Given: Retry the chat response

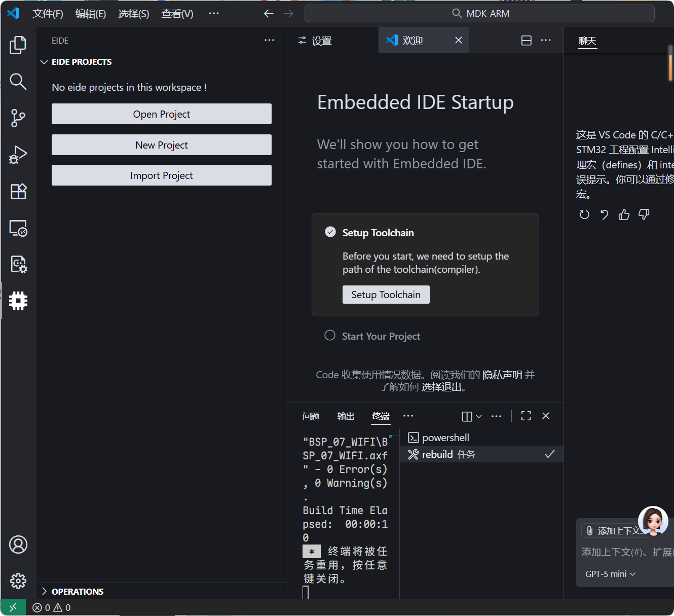Looking at the screenshot, I should (584, 214).
